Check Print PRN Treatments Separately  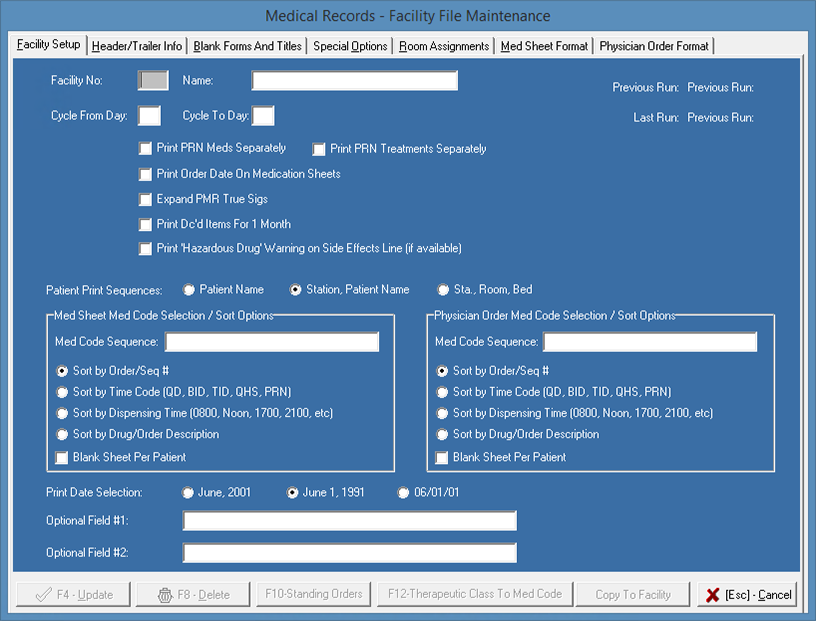point(320,149)
